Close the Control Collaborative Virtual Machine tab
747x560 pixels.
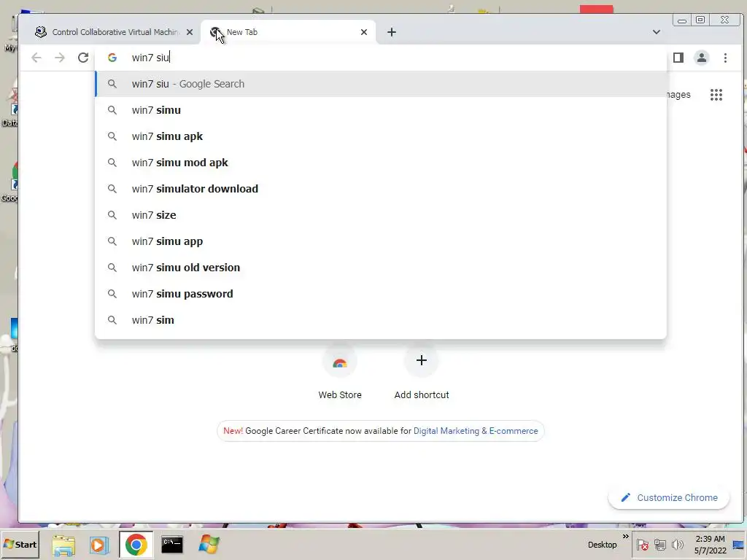click(x=190, y=32)
